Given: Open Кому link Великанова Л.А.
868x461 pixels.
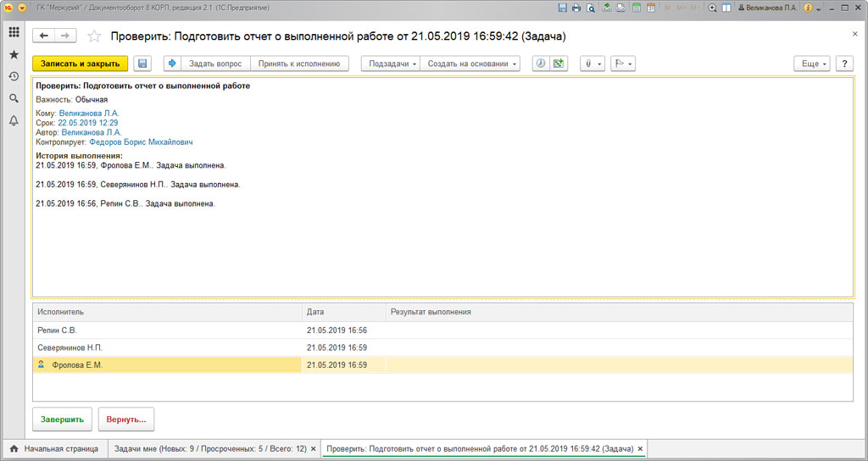Looking at the screenshot, I should tap(89, 114).
